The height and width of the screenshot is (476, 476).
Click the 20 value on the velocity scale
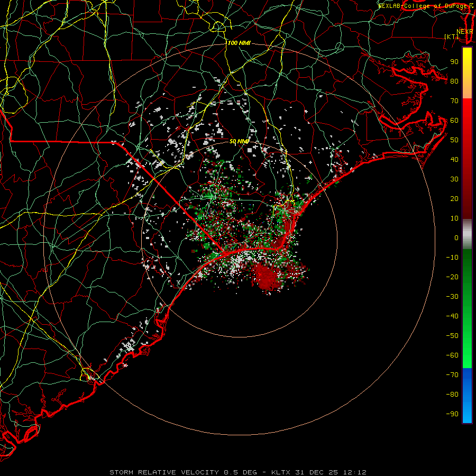pos(454,199)
